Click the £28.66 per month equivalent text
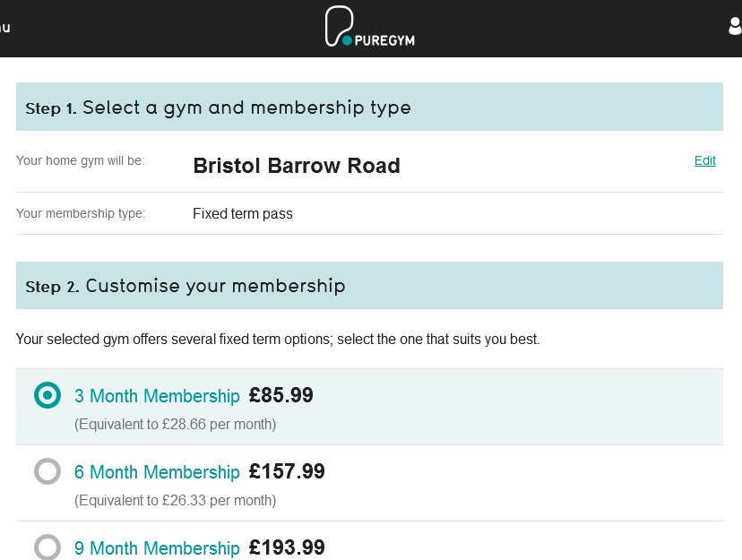 [x=175, y=424]
